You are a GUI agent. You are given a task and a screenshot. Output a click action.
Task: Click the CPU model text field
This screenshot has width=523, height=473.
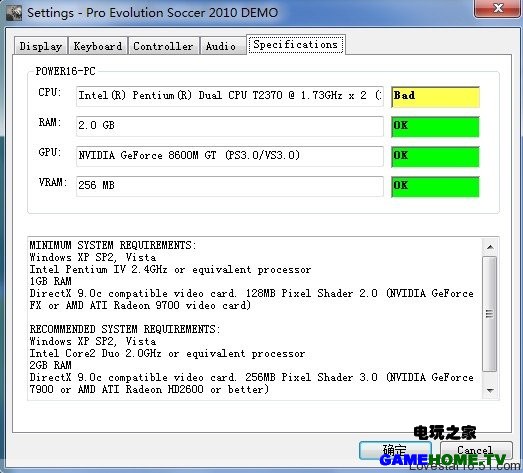pyautogui.click(x=229, y=96)
